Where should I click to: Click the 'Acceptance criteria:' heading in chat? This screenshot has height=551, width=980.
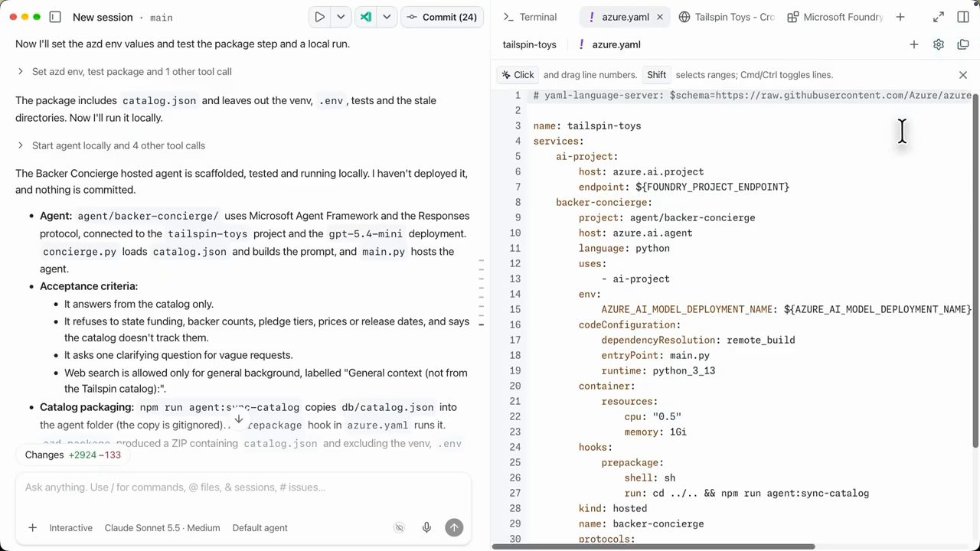[89, 286]
